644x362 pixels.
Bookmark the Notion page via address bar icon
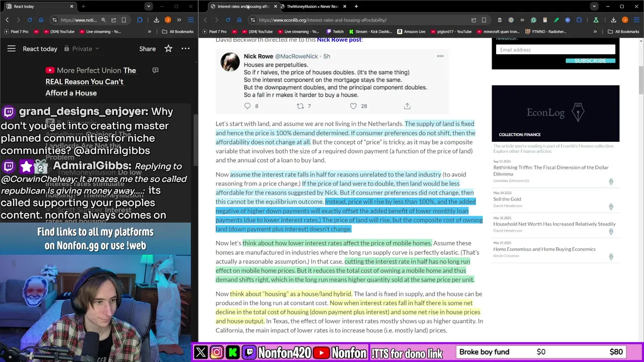point(124,20)
